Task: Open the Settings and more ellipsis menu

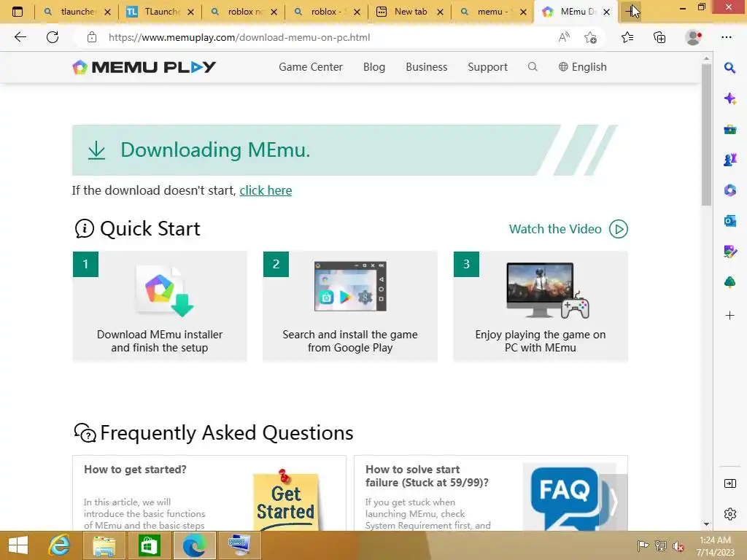Action: (727, 37)
